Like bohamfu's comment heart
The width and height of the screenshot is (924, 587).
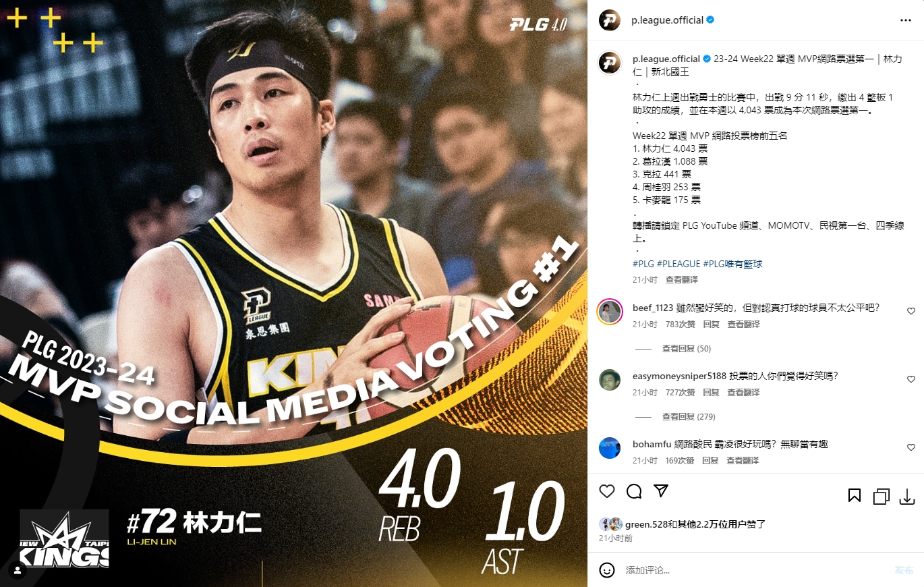point(911,447)
